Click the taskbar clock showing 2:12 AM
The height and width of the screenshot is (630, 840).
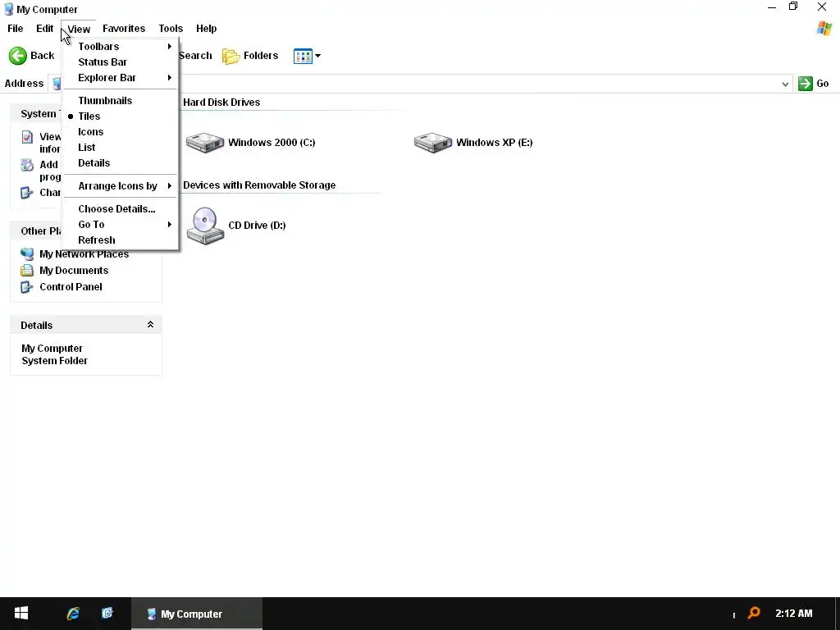793,614
